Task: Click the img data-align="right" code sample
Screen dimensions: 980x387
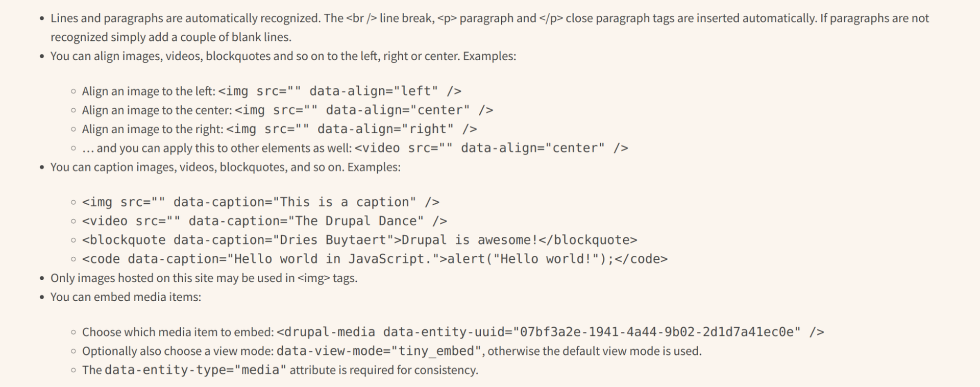Action: (x=351, y=129)
